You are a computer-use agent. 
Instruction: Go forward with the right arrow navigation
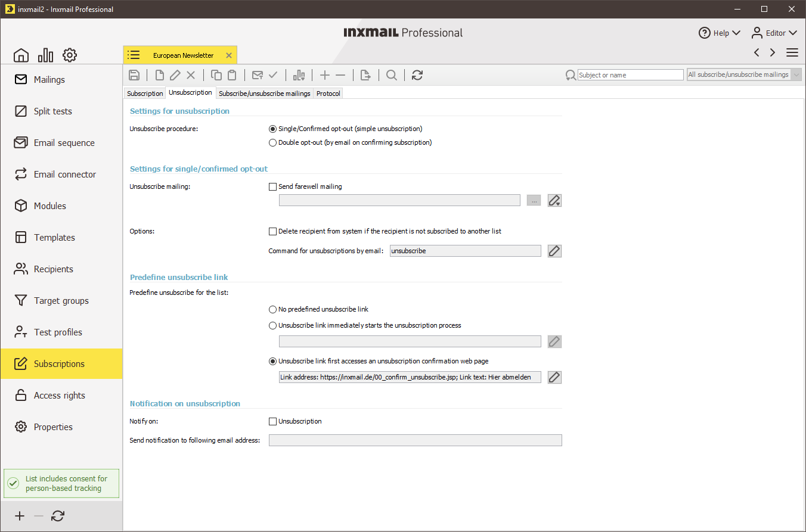pos(773,52)
